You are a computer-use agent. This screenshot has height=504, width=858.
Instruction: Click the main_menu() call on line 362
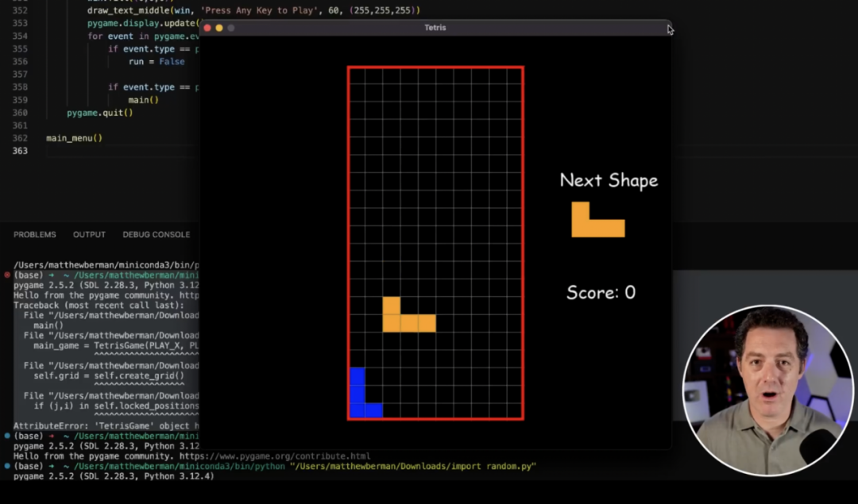click(74, 138)
